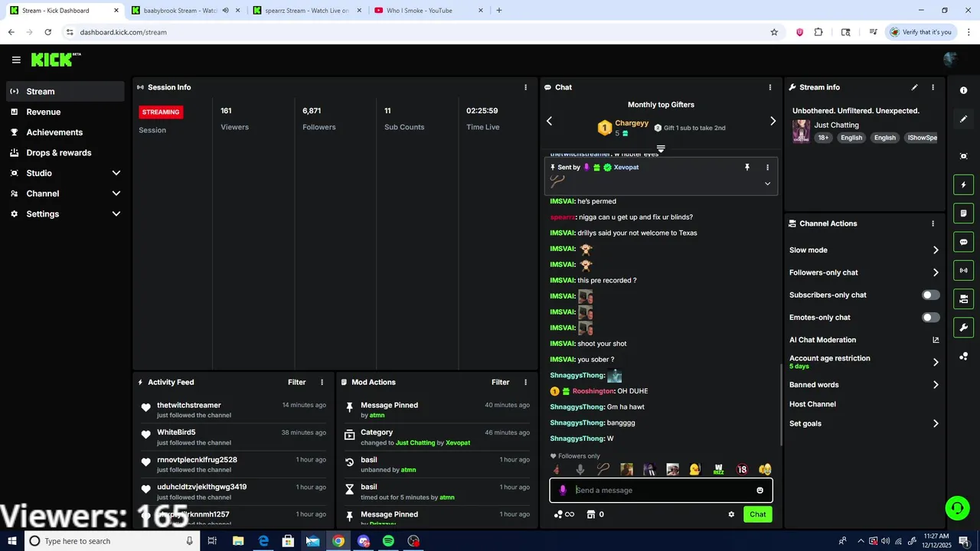The height and width of the screenshot is (551, 980).
Task: Focus the Send a message input
Action: pyautogui.click(x=662, y=491)
